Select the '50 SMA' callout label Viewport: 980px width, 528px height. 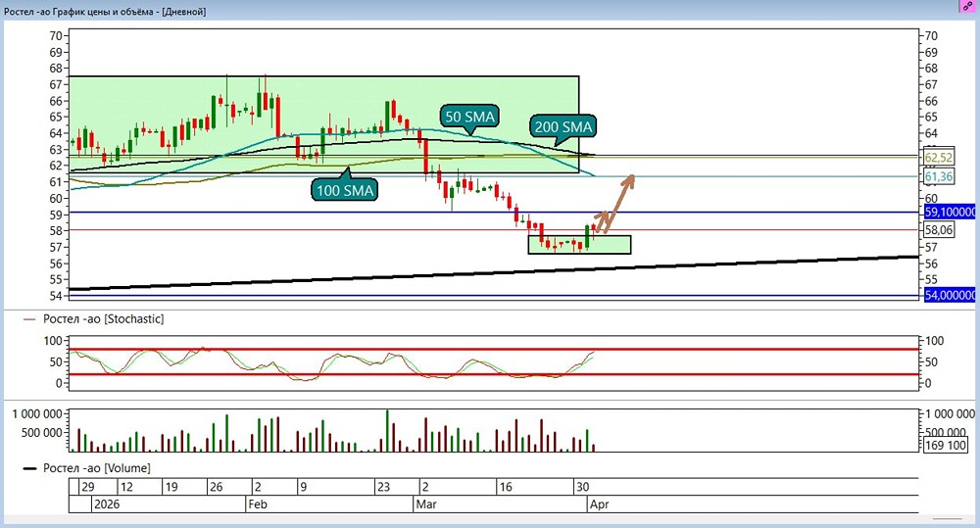coord(470,117)
